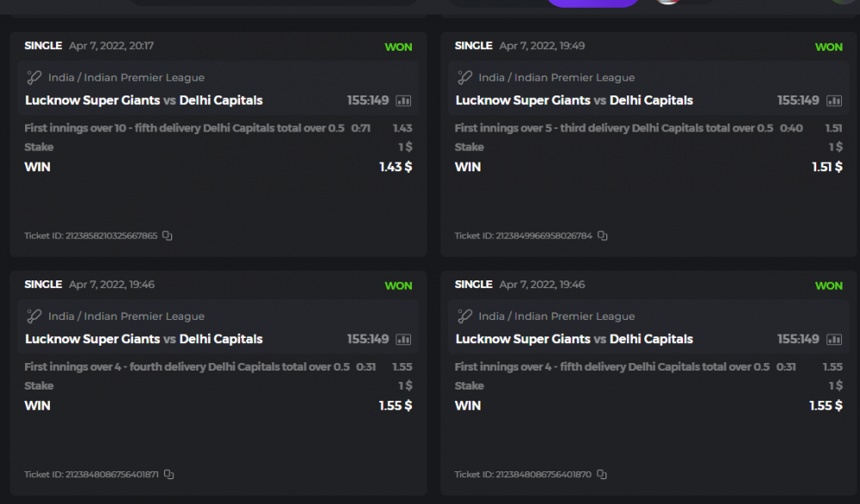Click cricket sport icon in the 20:17 bet
Screen dimensions: 860x504
point(34,77)
